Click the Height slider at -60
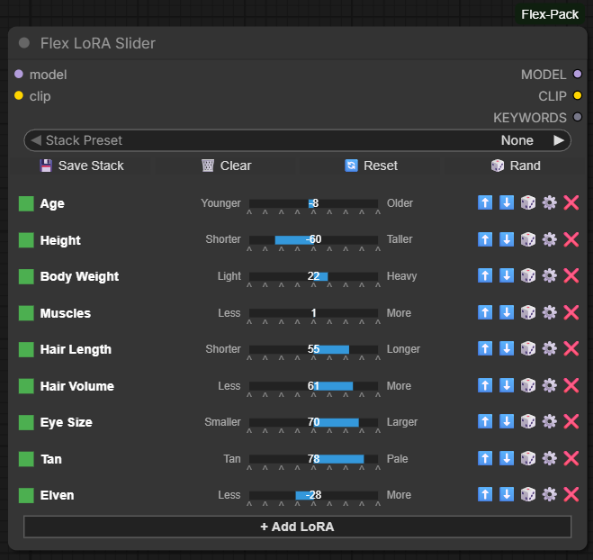This screenshot has width=593, height=560. click(x=314, y=239)
